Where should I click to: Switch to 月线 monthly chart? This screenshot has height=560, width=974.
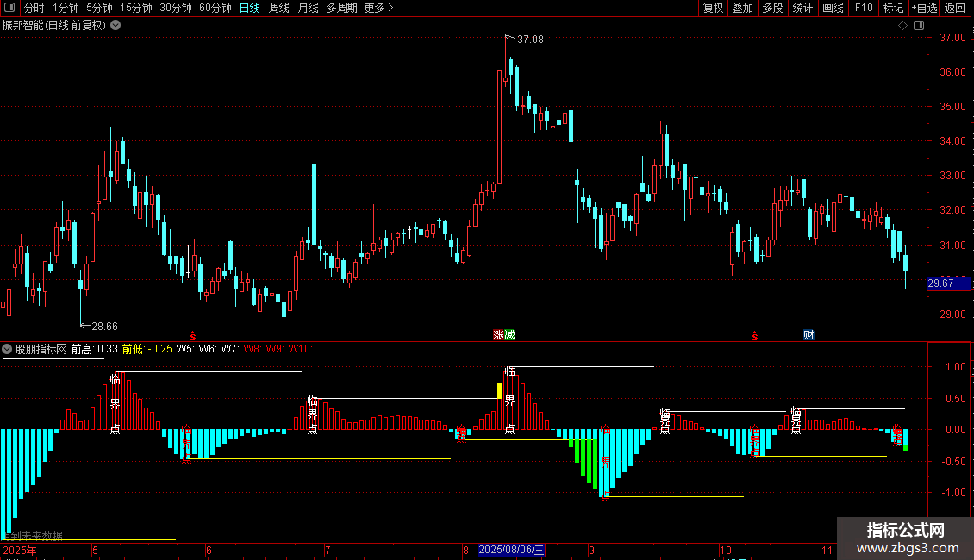308,8
